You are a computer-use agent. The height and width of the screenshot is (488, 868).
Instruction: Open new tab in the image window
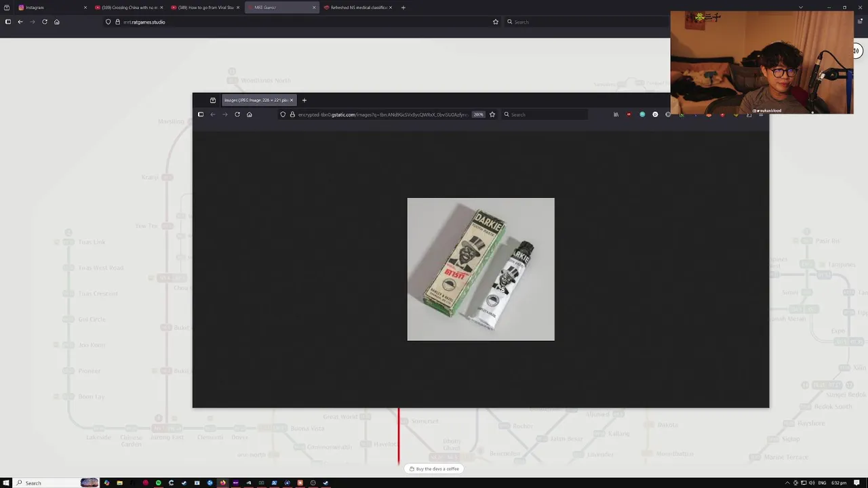pos(304,100)
